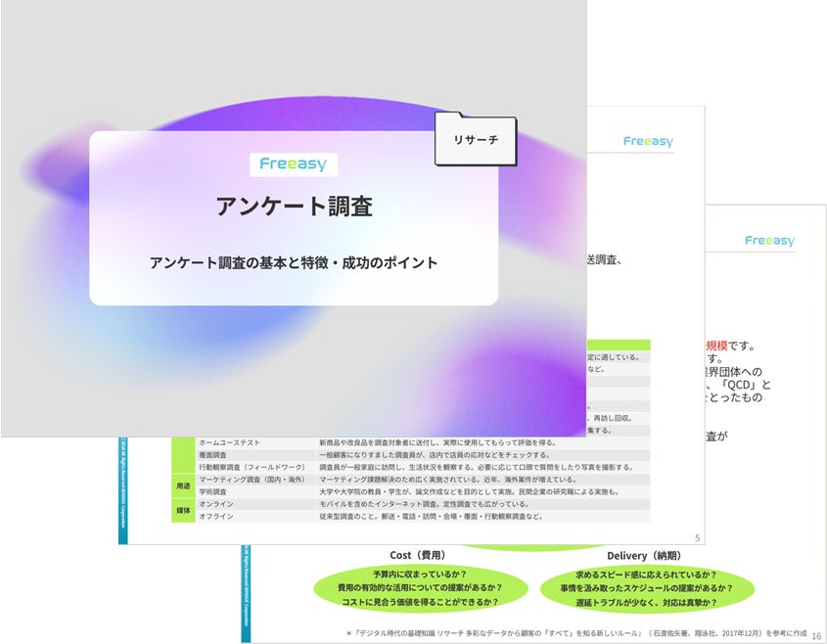
Task: Click the text 遅延トラブルが少なく、対応は真摯か？
Action: tap(647, 602)
